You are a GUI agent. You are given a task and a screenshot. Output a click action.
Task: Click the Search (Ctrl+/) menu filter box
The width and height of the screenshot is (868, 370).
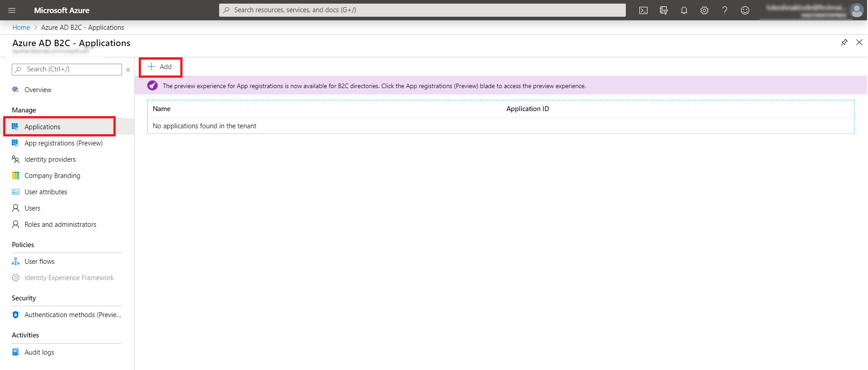pyautogui.click(x=67, y=69)
